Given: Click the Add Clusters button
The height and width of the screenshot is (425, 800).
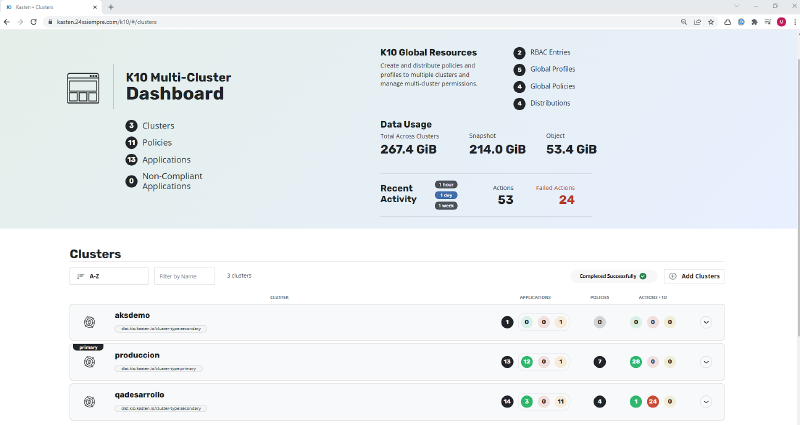Looking at the screenshot, I should (694, 276).
